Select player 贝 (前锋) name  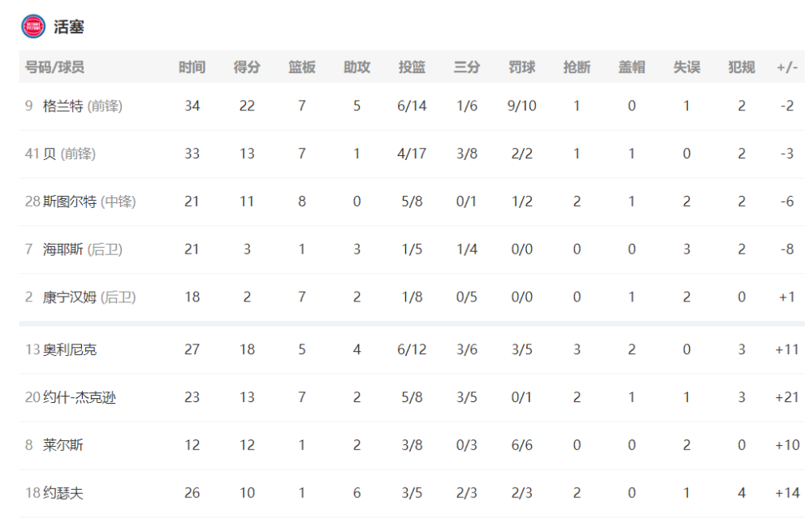tap(69, 154)
